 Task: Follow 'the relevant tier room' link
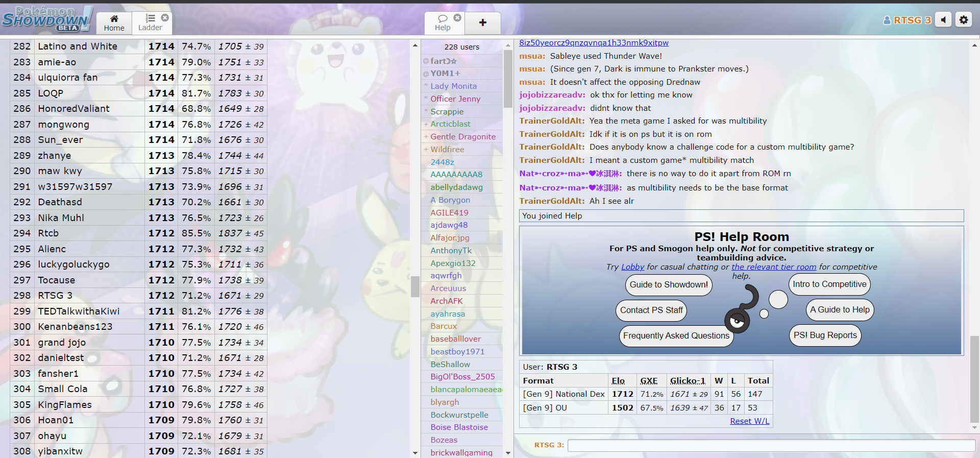[774, 267]
